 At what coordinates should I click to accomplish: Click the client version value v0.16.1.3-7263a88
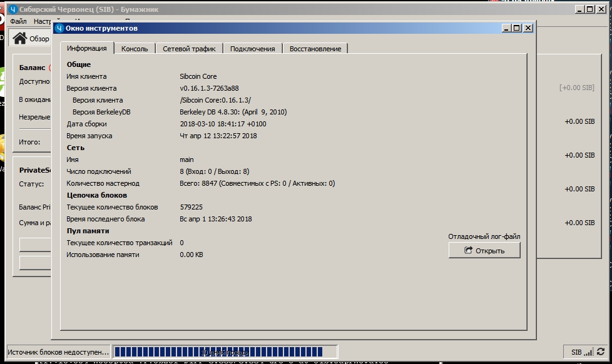click(209, 88)
